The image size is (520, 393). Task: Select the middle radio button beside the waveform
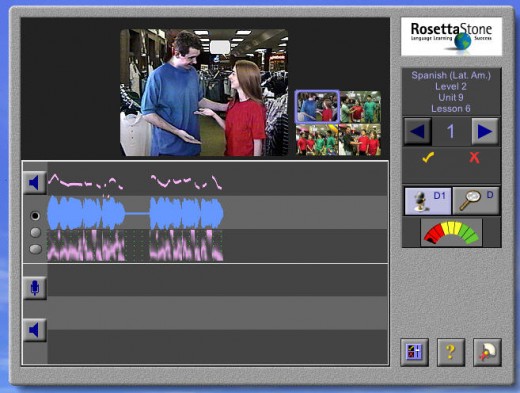coord(35,232)
